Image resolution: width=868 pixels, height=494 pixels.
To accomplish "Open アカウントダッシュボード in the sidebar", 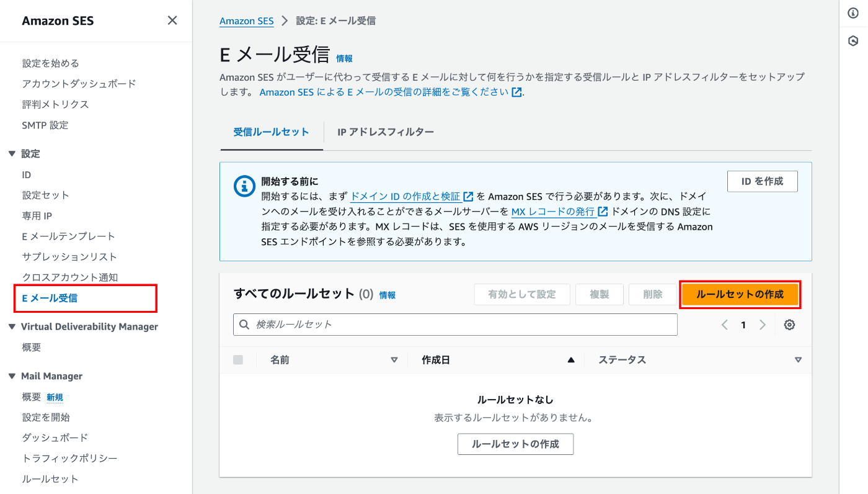I will tap(79, 84).
